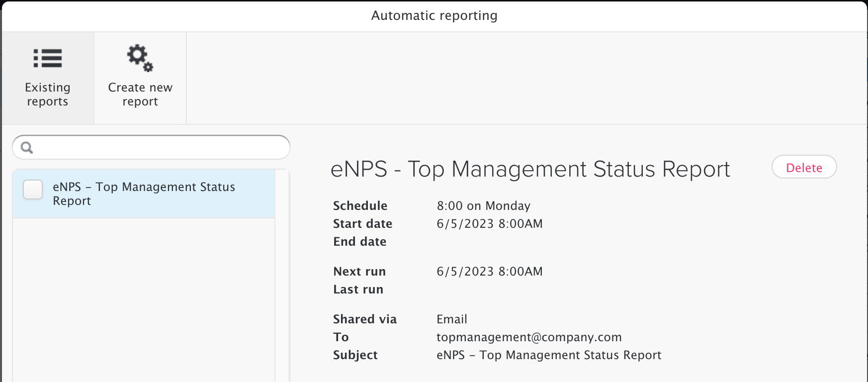
Task: Click the report list scrollbar
Action: pyautogui.click(x=282, y=276)
